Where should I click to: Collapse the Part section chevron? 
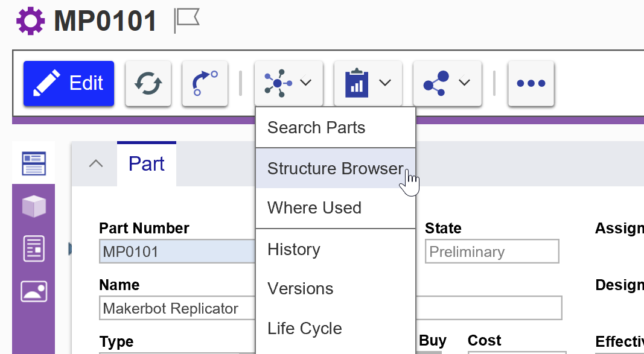[96, 164]
